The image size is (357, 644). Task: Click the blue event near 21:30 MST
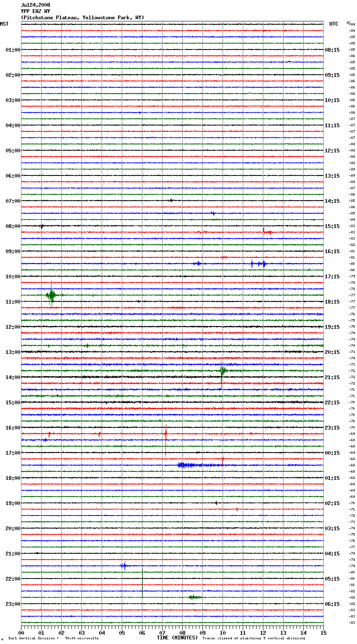[x=124, y=566]
